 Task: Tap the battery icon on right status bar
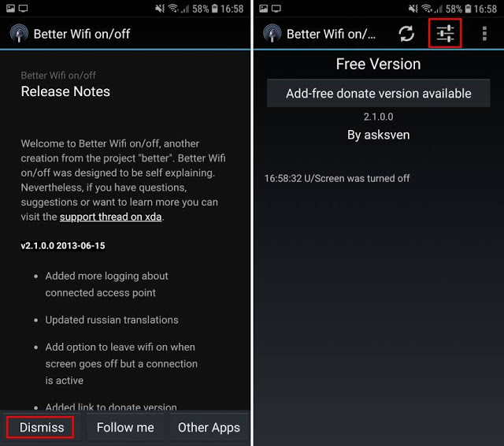[465, 8]
